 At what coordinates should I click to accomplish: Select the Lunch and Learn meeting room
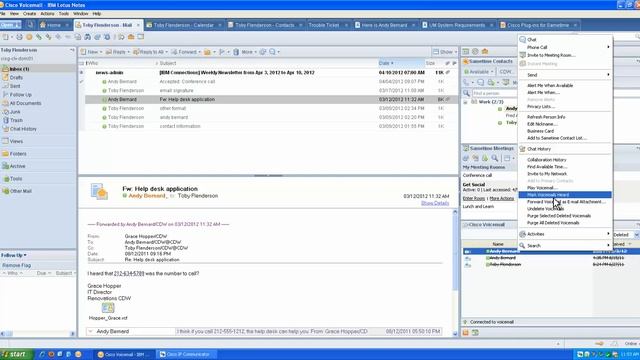(x=478, y=207)
